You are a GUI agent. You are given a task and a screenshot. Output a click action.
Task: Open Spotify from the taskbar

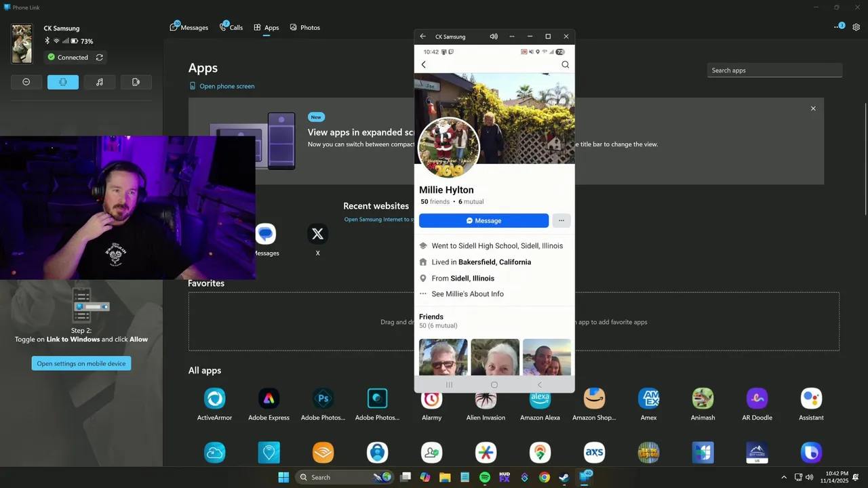tap(485, 477)
